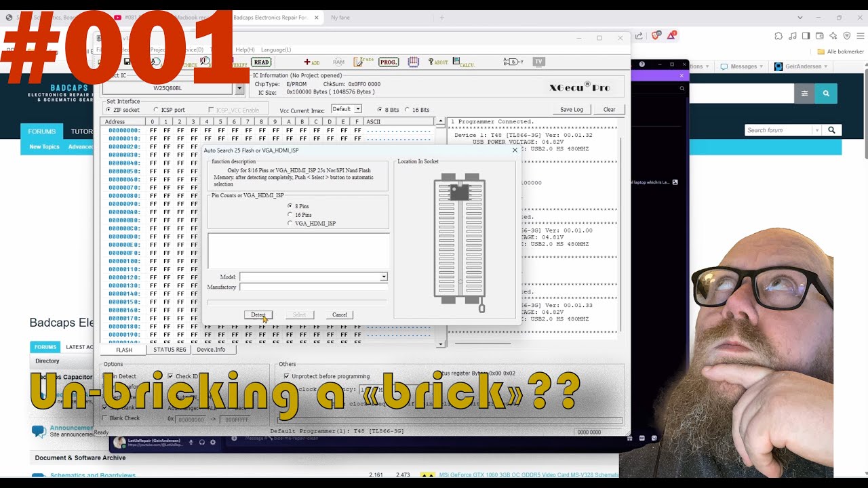Click the forum search magnifier icon
The height and width of the screenshot is (488, 868).
[x=831, y=130]
